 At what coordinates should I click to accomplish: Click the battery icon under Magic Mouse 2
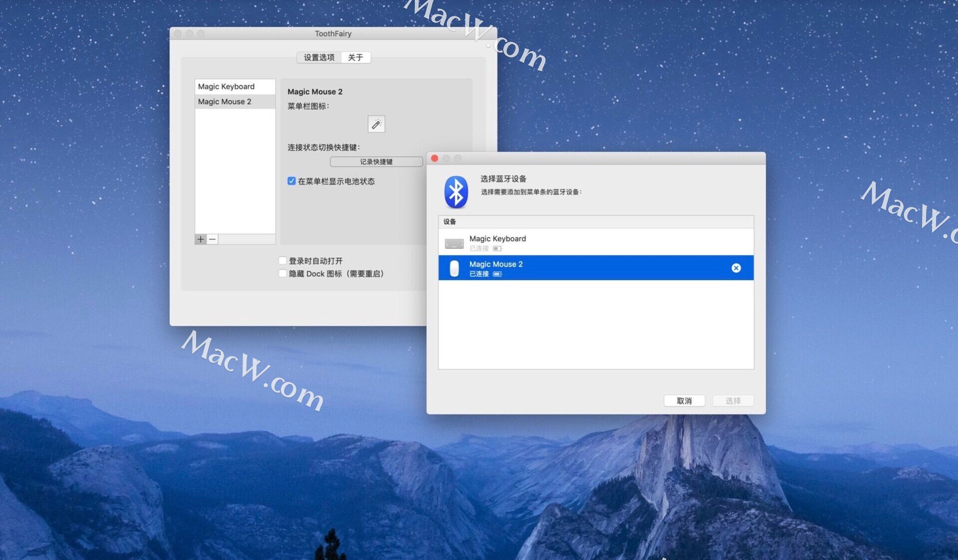click(497, 274)
